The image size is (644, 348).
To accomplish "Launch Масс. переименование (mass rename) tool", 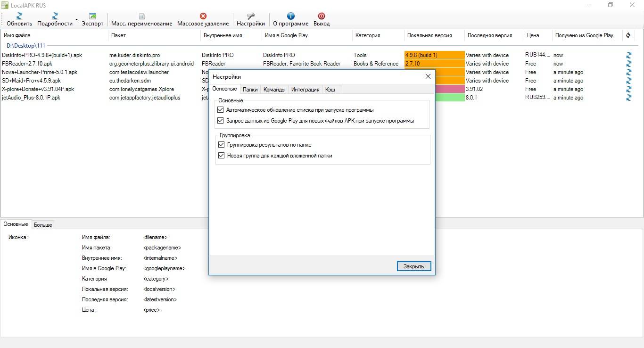I will click(141, 19).
